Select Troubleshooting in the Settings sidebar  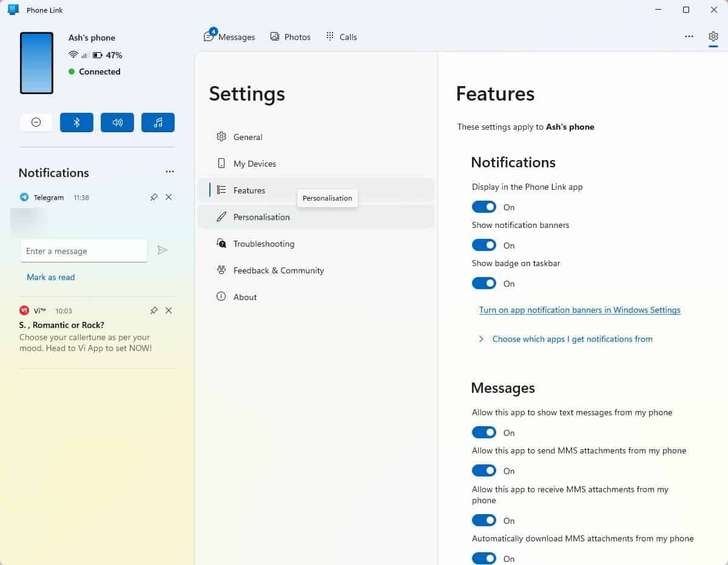(263, 244)
